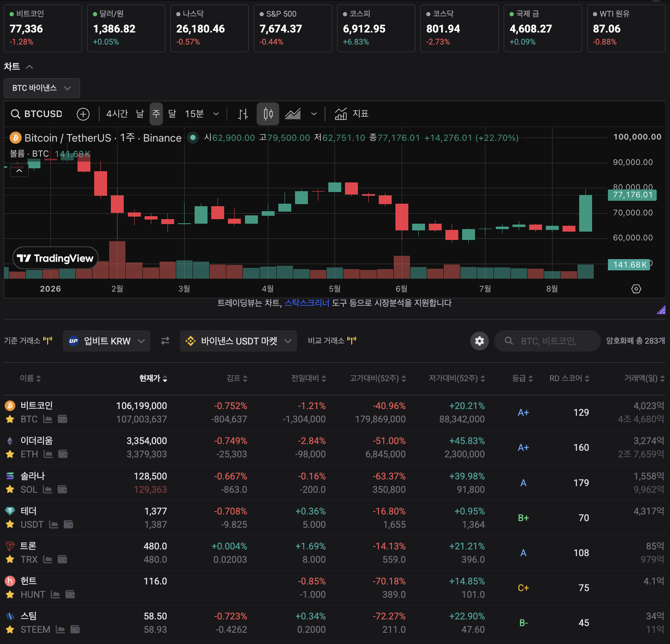
Task: Click the TradingView logo badge
Action: point(55,258)
